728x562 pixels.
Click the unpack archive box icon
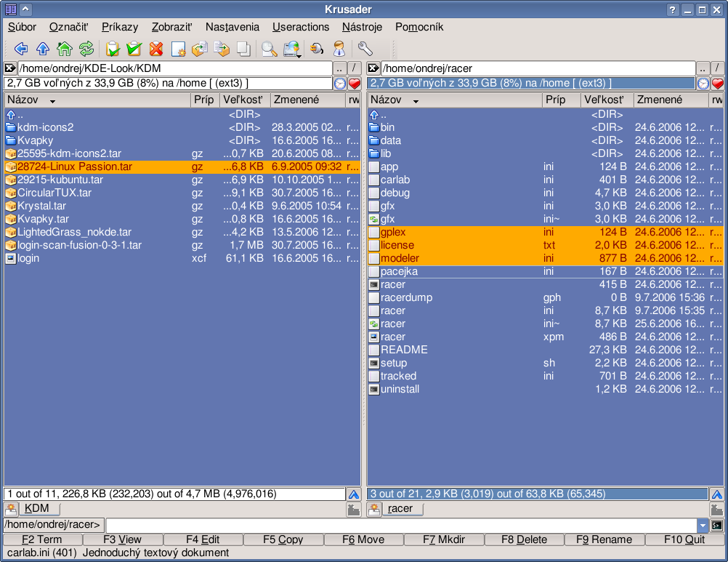click(x=222, y=48)
